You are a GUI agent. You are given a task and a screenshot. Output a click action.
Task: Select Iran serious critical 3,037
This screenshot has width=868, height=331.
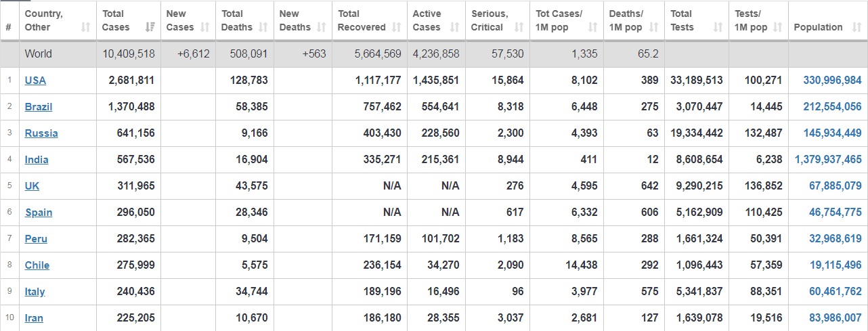510,317
